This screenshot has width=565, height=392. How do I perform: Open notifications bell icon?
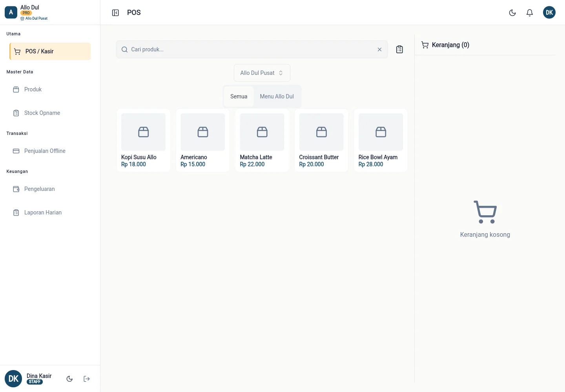530,13
